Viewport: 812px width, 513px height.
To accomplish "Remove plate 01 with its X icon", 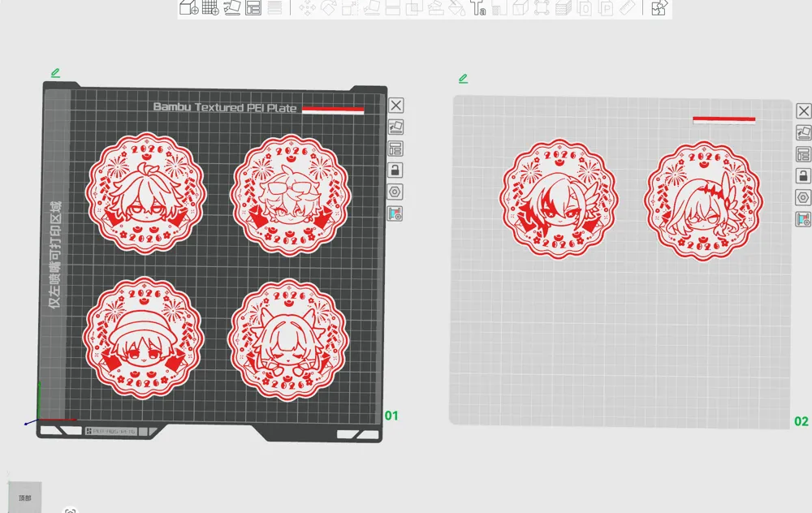I will [x=395, y=106].
